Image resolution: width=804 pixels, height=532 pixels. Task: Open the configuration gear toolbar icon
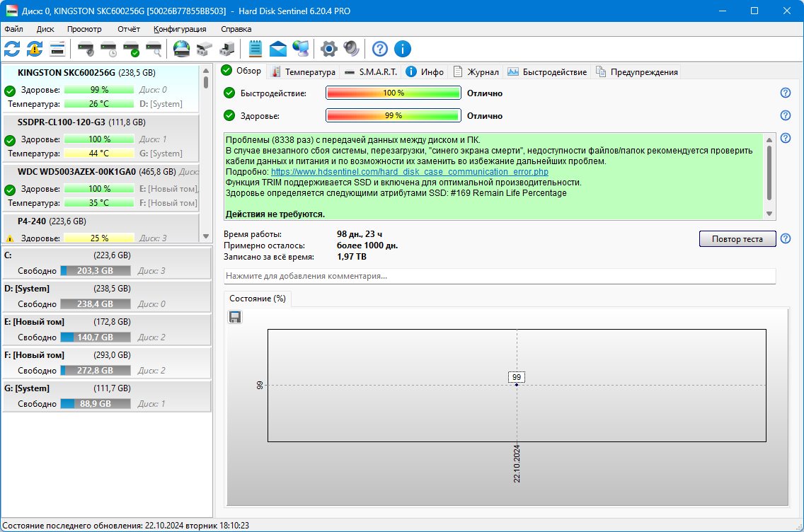328,50
